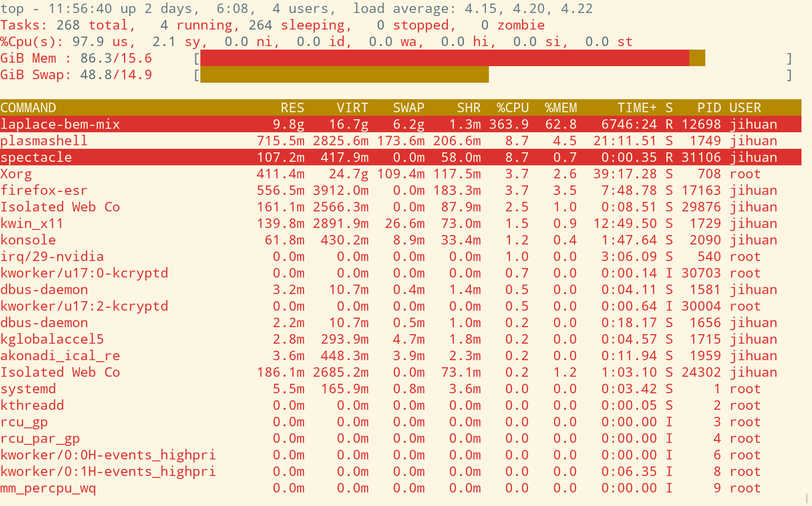This screenshot has height=506, width=812.
Task: Select the firefox-esr process row
Action: click(x=401, y=190)
